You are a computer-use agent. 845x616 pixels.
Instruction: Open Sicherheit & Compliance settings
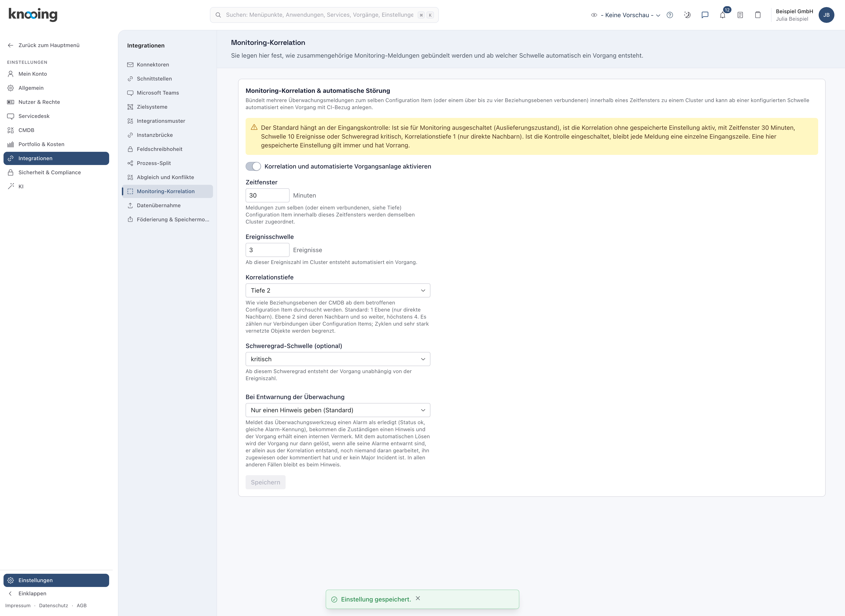[56, 172]
